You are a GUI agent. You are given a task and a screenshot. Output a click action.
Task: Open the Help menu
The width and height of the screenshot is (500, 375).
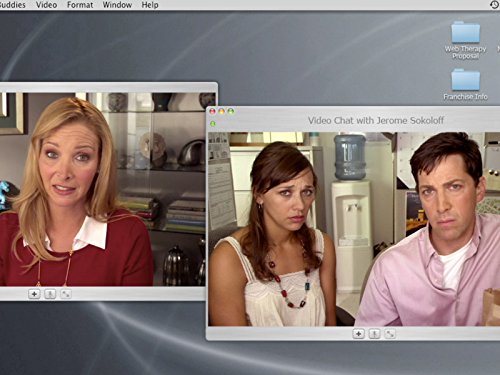[150, 5]
